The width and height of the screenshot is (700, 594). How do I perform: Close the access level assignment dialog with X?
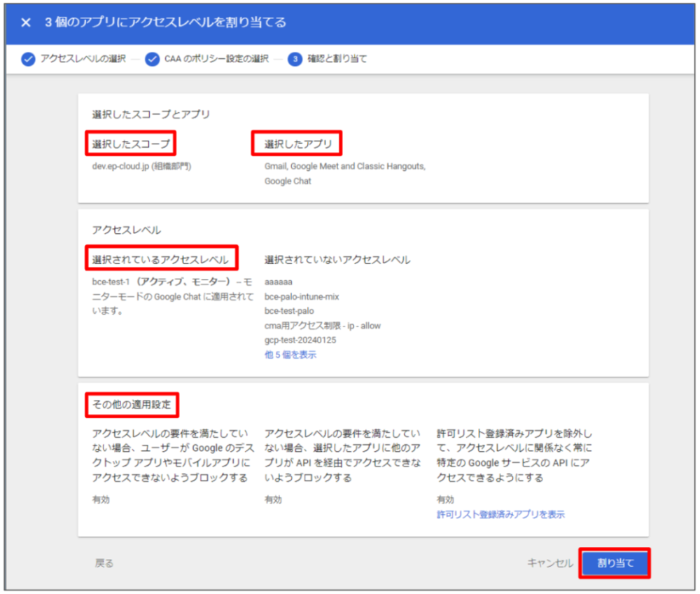pos(26,22)
